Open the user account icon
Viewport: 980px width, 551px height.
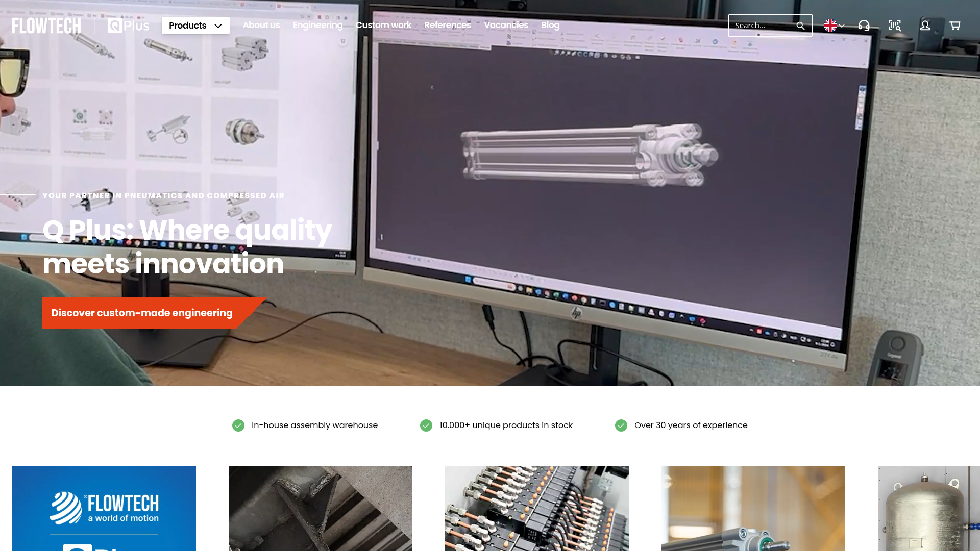tap(925, 26)
